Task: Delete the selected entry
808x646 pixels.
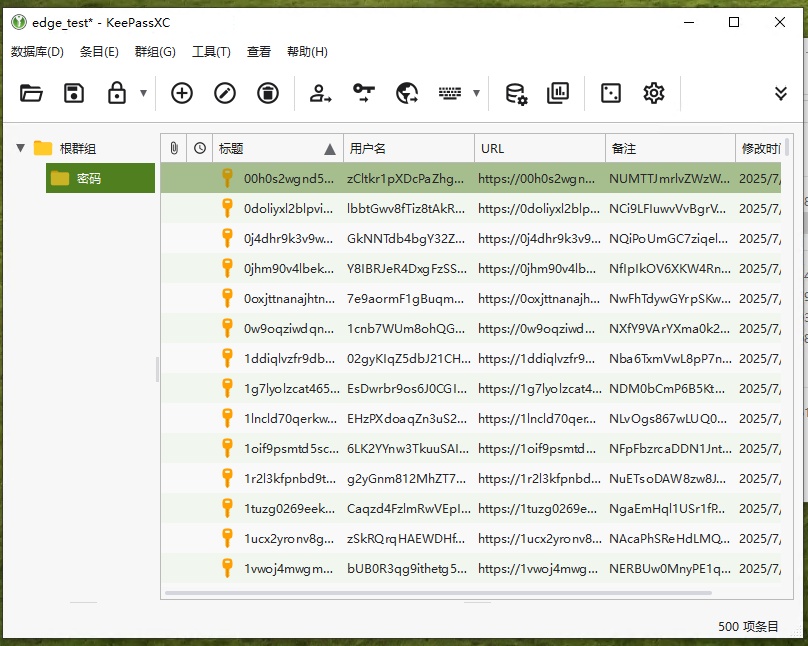Action: (267, 92)
